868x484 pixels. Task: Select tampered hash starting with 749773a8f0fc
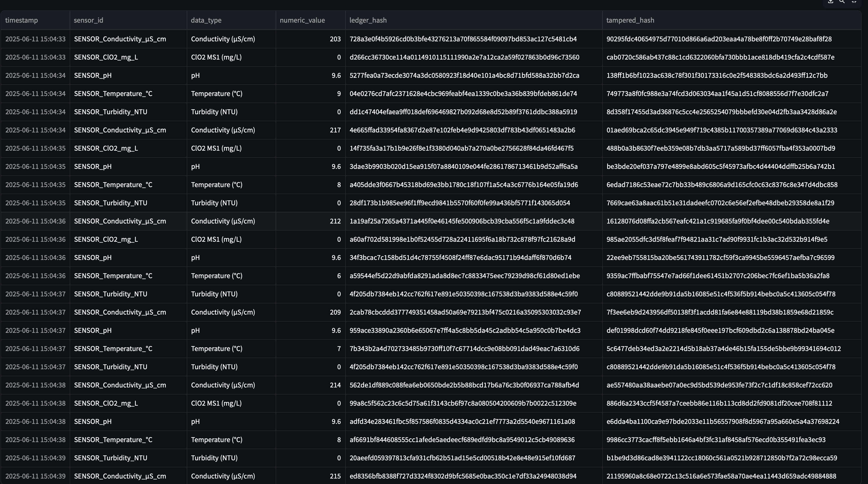pyautogui.click(x=732, y=93)
